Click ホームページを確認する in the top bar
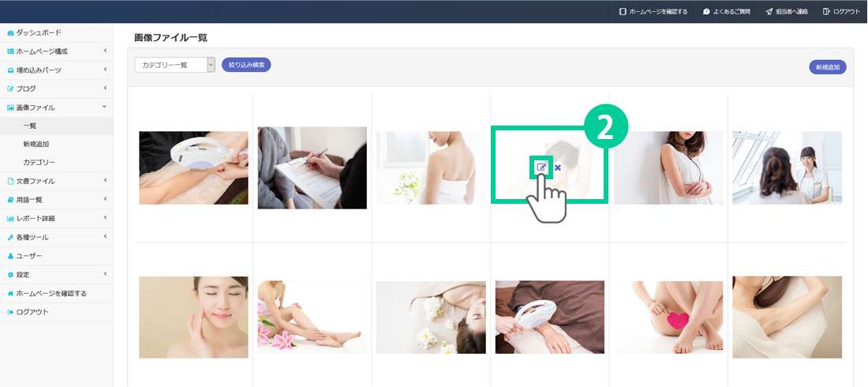 coord(653,11)
